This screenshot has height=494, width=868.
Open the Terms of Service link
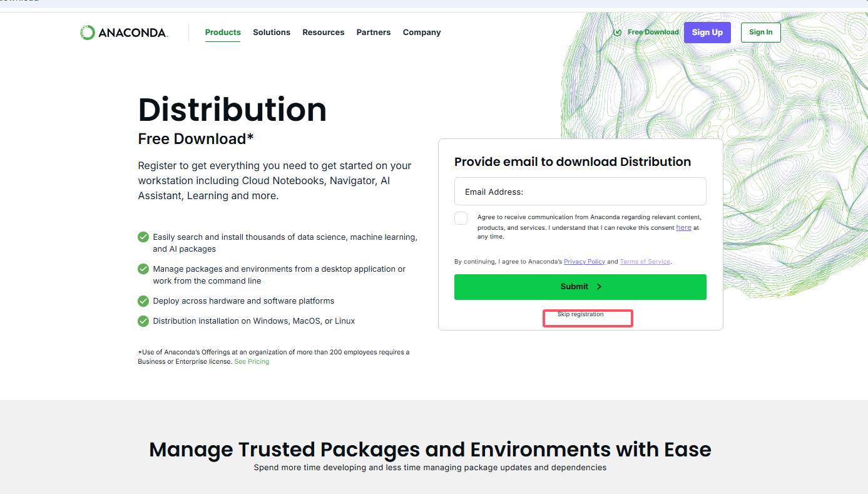click(645, 262)
